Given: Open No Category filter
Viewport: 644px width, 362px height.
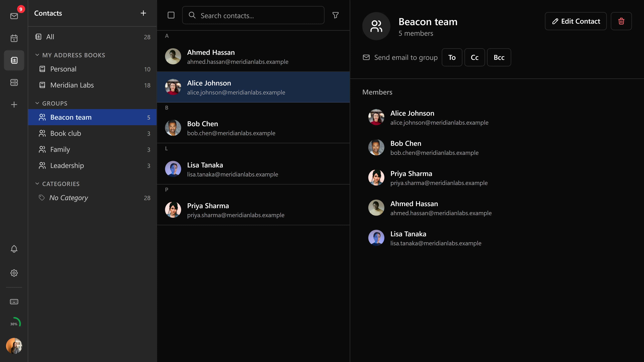Looking at the screenshot, I should 92,198.
